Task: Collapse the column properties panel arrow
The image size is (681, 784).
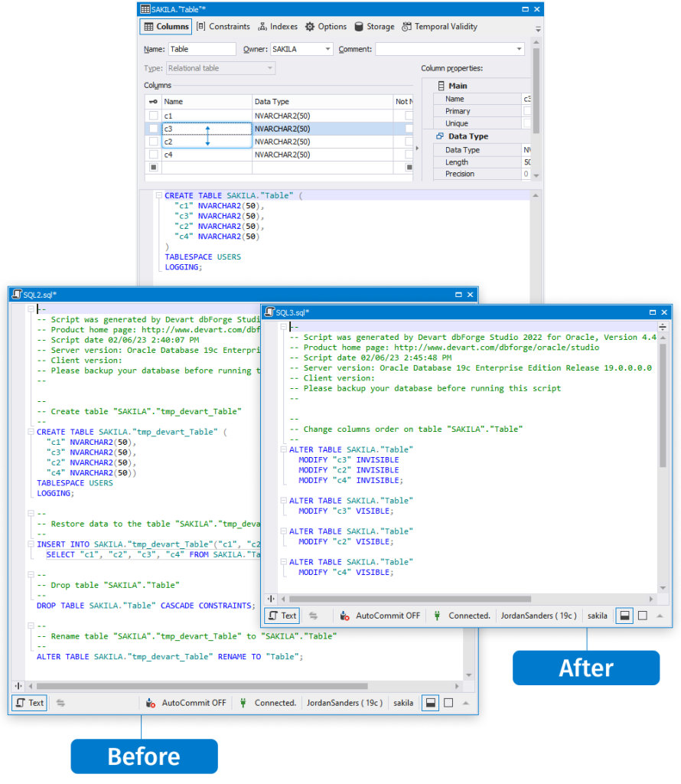Action: point(417,148)
